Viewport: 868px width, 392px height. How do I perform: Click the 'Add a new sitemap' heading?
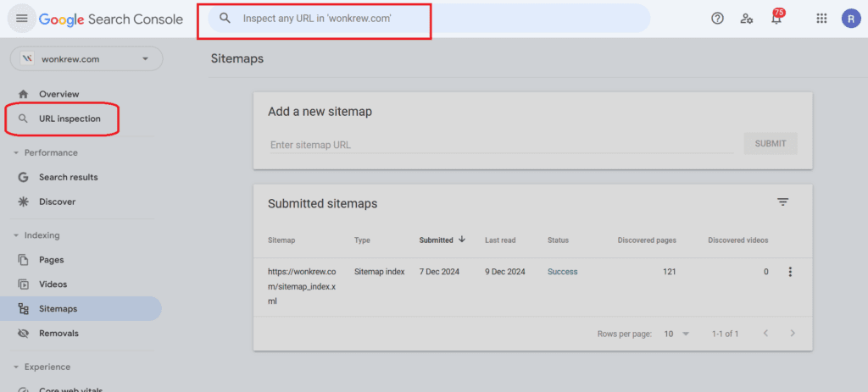(x=320, y=111)
